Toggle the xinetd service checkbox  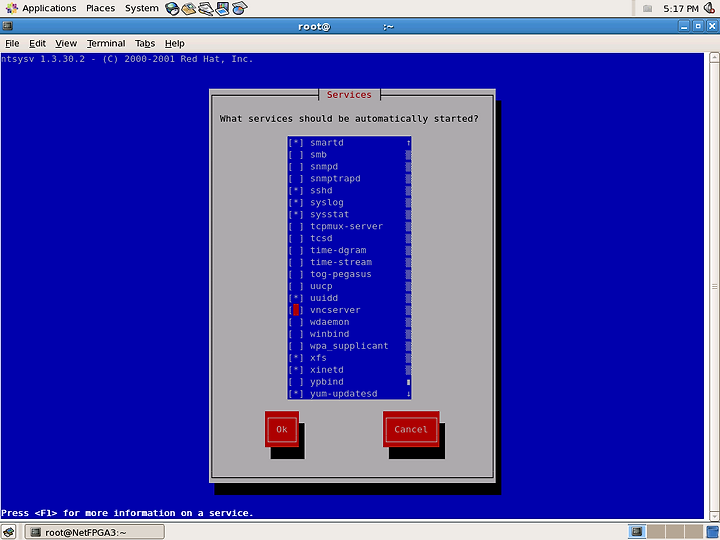pyautogui.click(x=296, y=370)
